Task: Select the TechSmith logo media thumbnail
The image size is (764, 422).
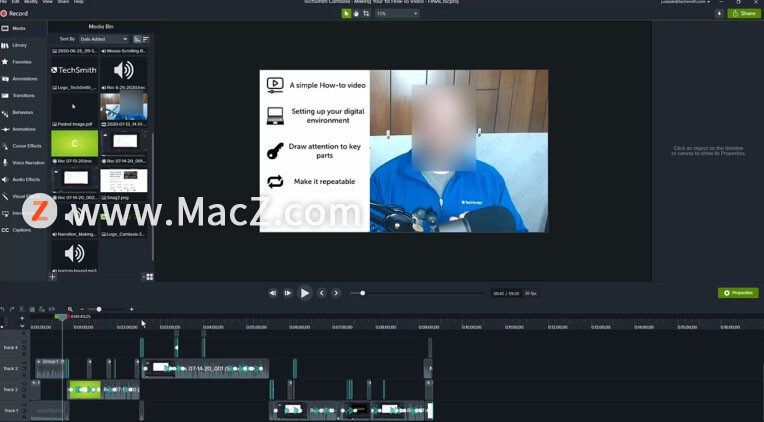Action: [74, 70]
